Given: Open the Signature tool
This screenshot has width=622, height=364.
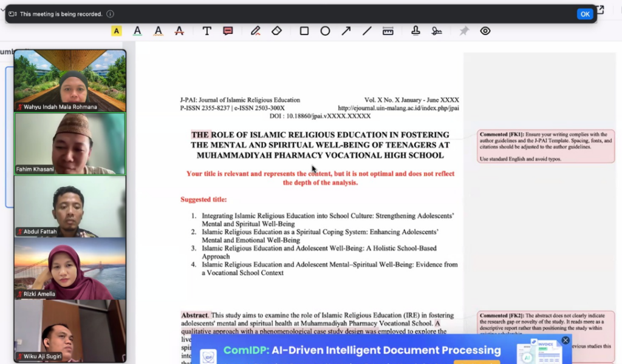Looking at the screenshot, I should (436, 31).
